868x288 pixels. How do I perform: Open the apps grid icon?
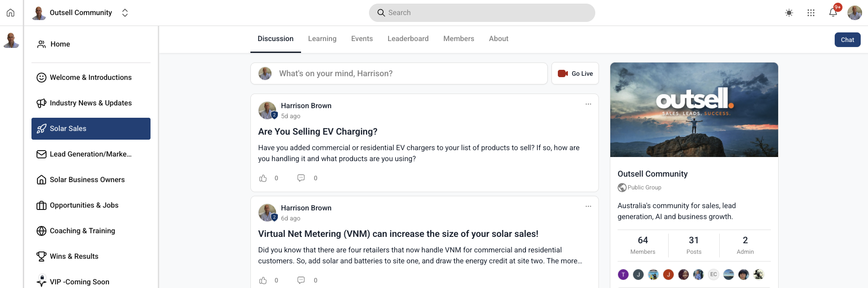[x=811, y=13]
